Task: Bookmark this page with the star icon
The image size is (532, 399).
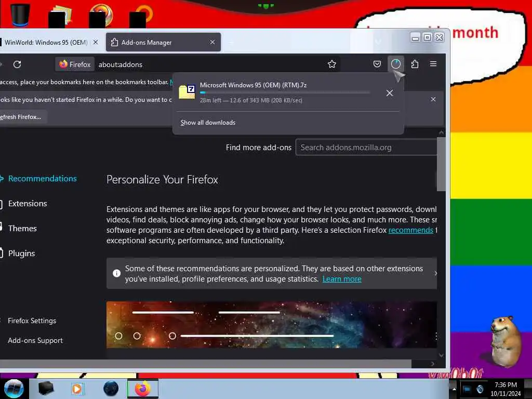Action: click(332, 64)
